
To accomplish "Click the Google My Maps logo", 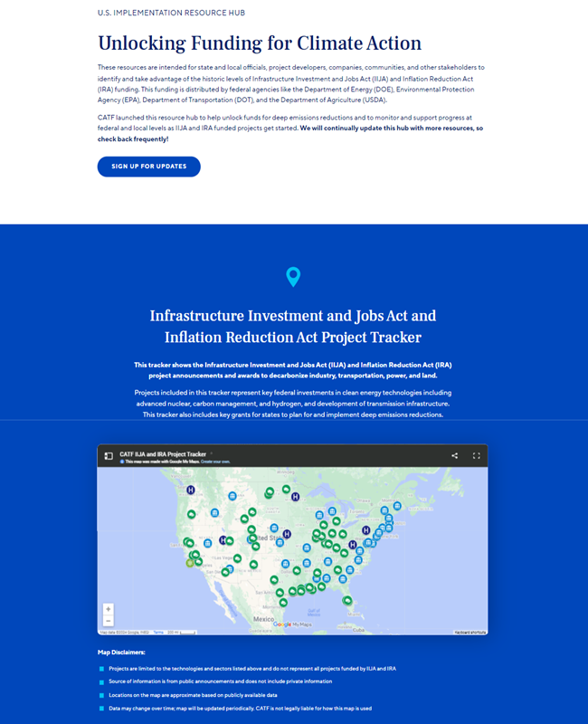I will [295, 624].
